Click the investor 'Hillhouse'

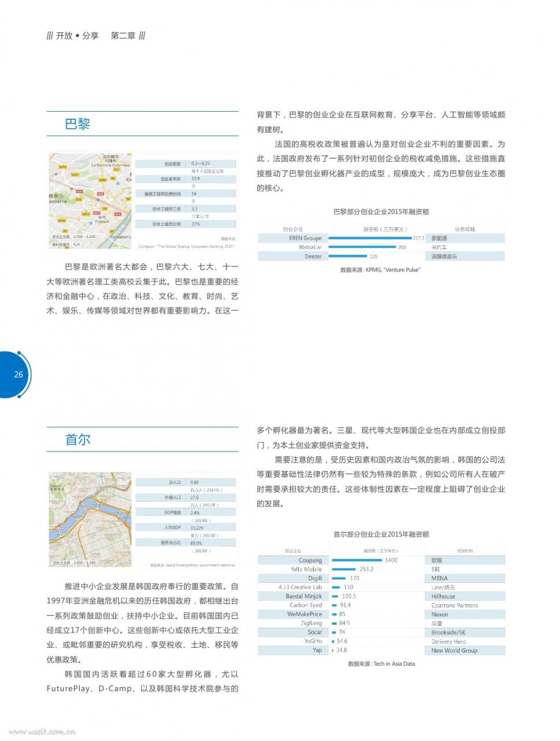[x=443, y=596]
